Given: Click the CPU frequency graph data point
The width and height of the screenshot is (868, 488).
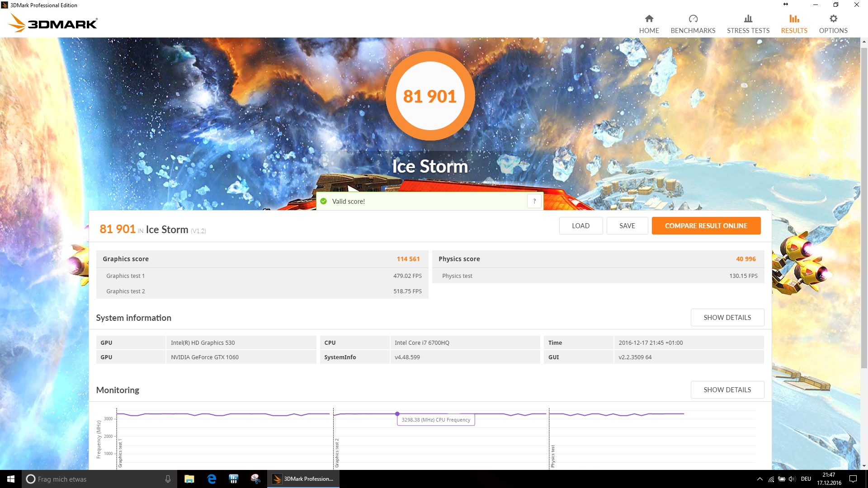Looking at the screenshot, I should point(397,414).
